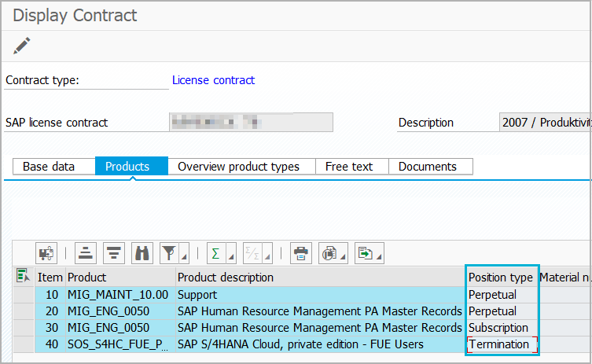Click the binoculars find icon
This screenshot has width=592, height=364.
(x=142, y=253)
